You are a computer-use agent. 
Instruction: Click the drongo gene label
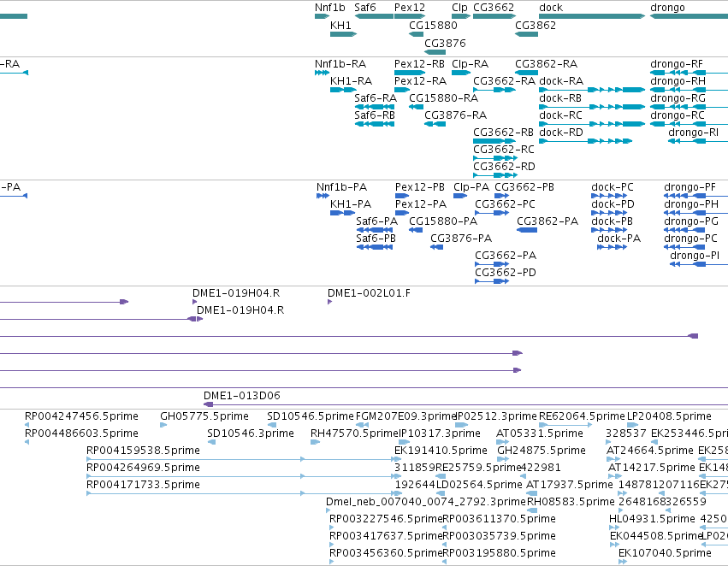coord(667,8)
